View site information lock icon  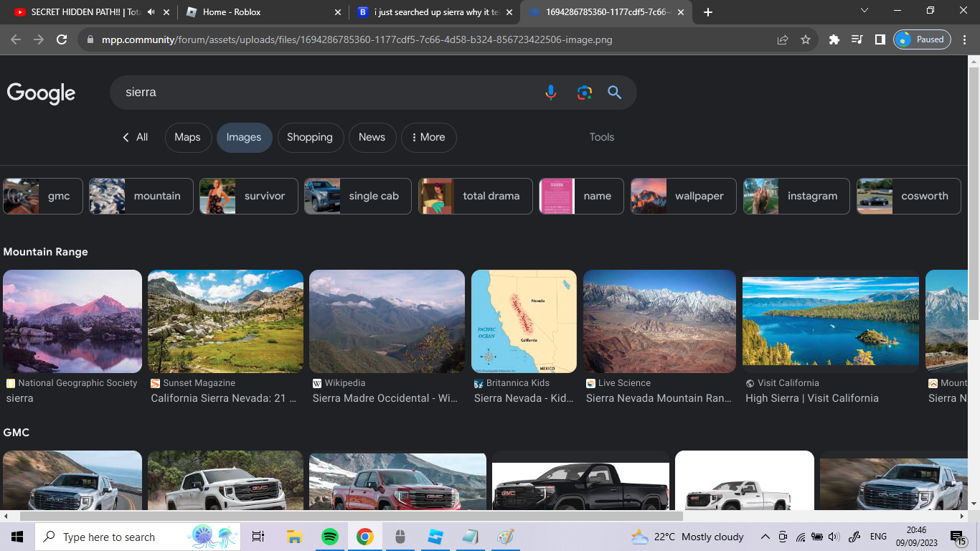pos(90,39)
